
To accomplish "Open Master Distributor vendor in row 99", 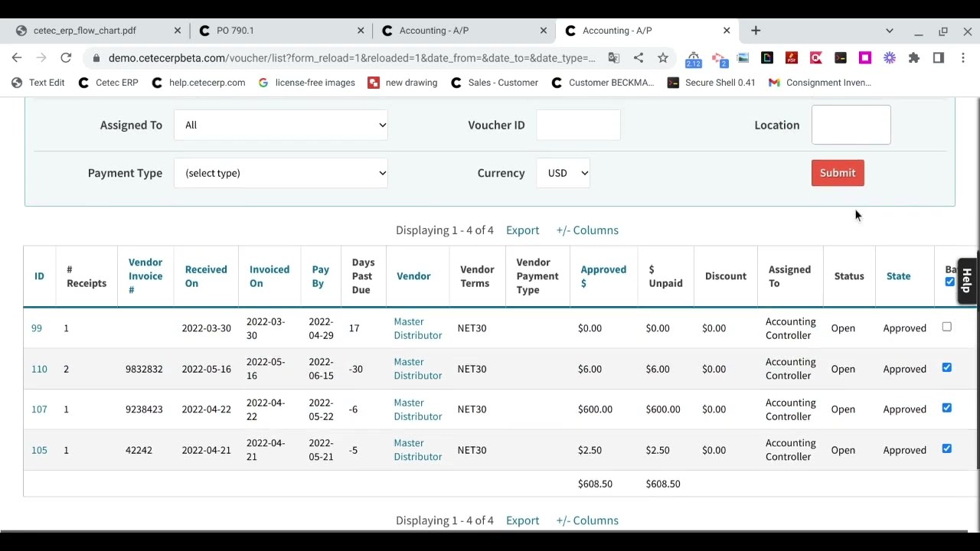I will (417, 328).
